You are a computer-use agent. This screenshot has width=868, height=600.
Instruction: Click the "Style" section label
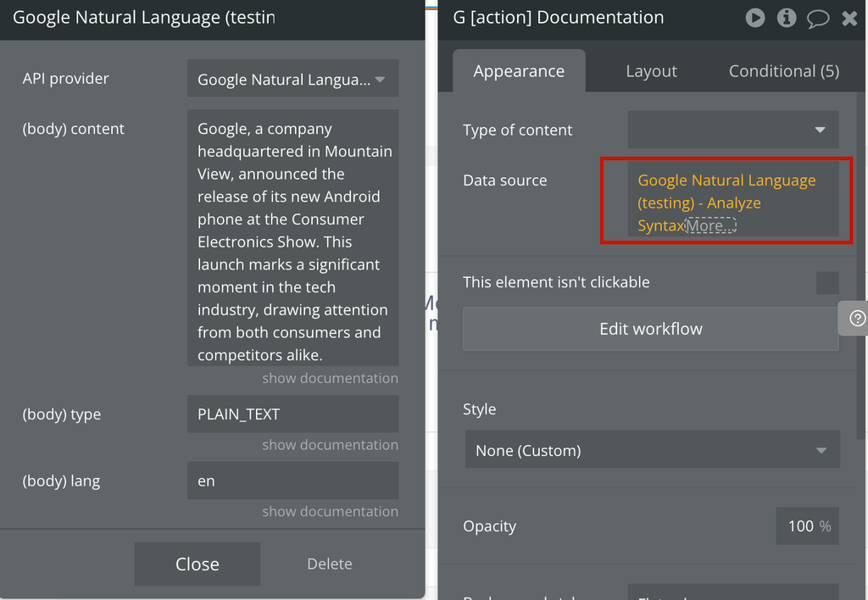point(480,409)
